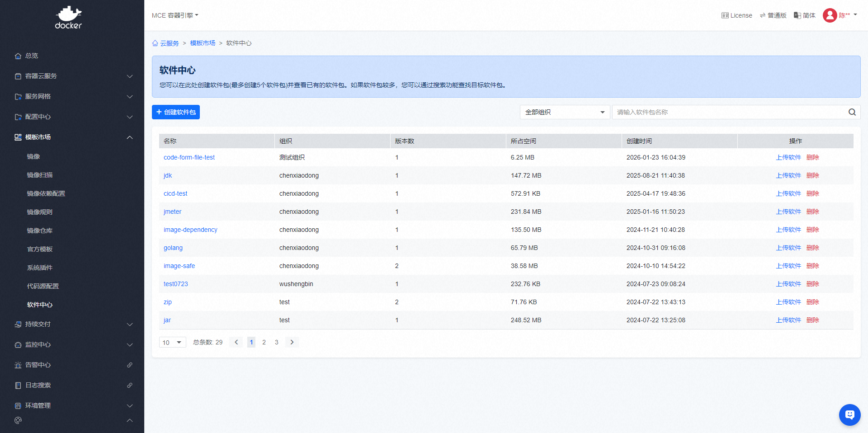This screenshot has height=433, width=868.
Task: Open the chat support bot icon
Action: (849, 414)
